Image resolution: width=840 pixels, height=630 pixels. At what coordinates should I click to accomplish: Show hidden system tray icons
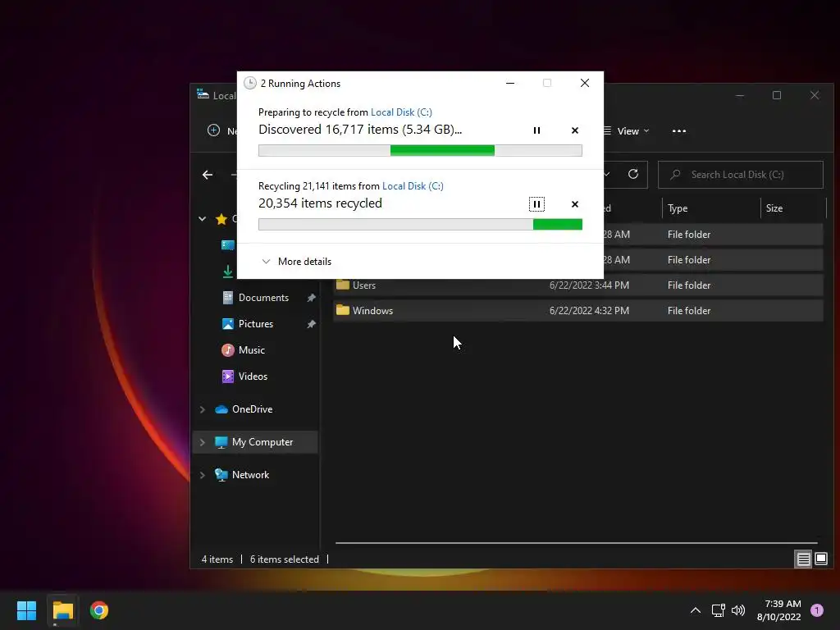[696, 610]
